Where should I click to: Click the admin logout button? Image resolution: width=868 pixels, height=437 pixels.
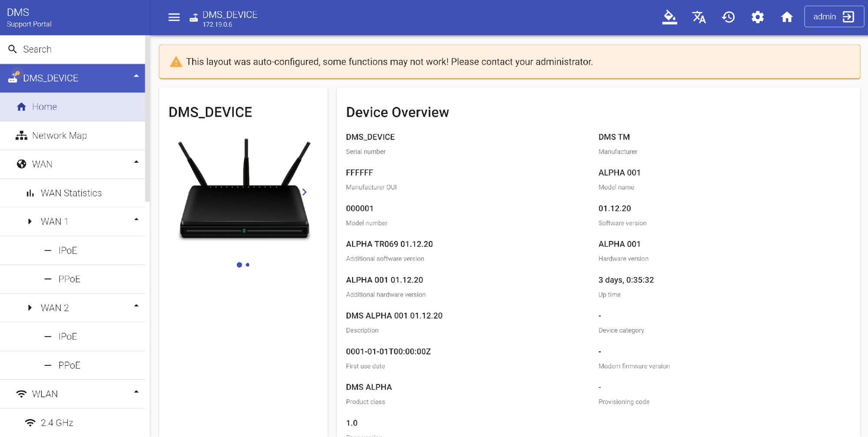(833, 17)
